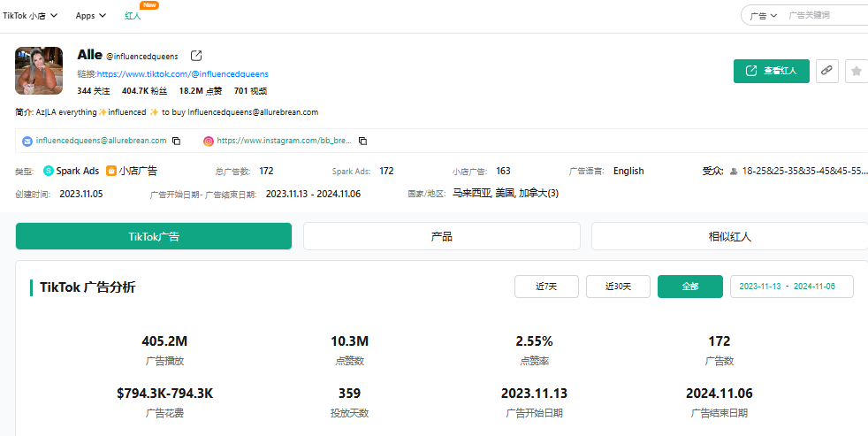Screen dimensions: 868x436
Task: Click the 广告关键词 search input field
Action: coord(825,16)
